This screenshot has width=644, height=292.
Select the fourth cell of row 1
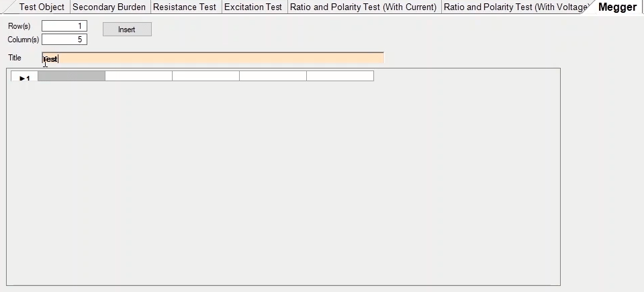[x=273, y=76]
